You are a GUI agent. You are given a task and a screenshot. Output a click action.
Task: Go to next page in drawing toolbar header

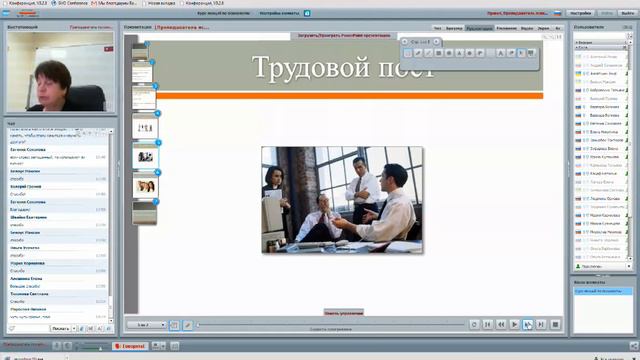coord(436,42)
